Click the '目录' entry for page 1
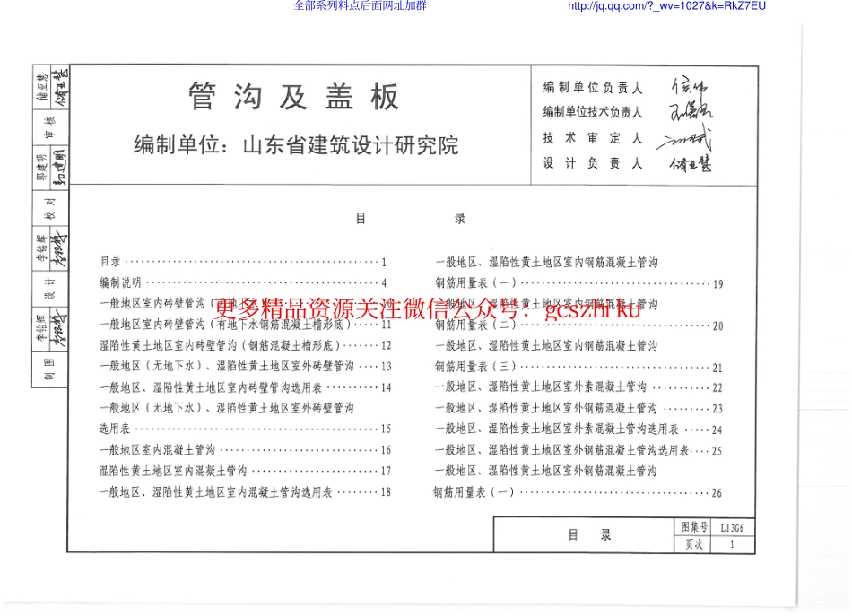 [x=112, y=261]
